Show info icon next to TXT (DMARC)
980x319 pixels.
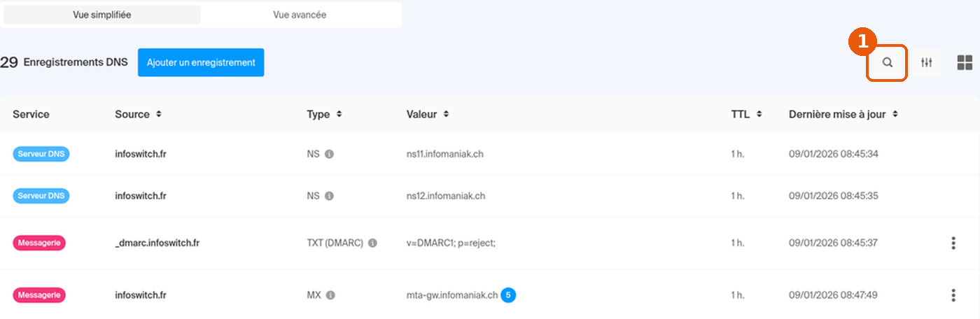pyautogui.click(x=372, y=243)
